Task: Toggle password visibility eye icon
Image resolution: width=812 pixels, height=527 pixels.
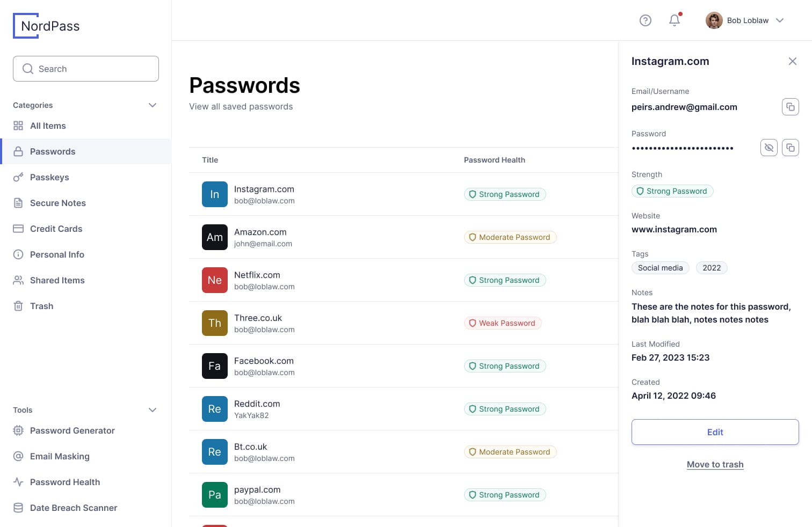Action: 769,148
